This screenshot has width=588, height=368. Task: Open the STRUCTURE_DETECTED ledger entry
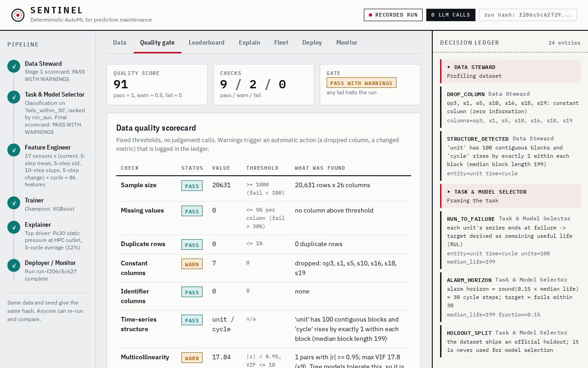(510, 156)
